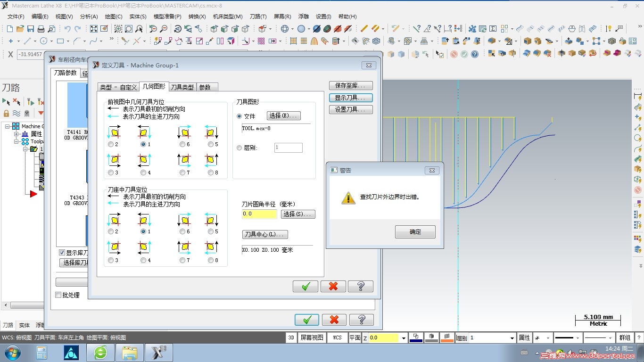Screen dimensions: 644x362
Task: Open the 绘图(C) menu
Action: pos(114,16)
